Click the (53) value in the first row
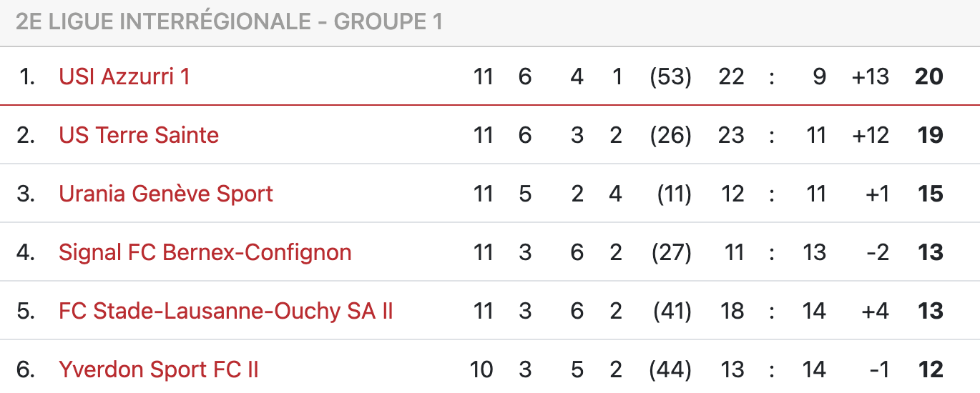980x393 pixels. coord(670,76)
